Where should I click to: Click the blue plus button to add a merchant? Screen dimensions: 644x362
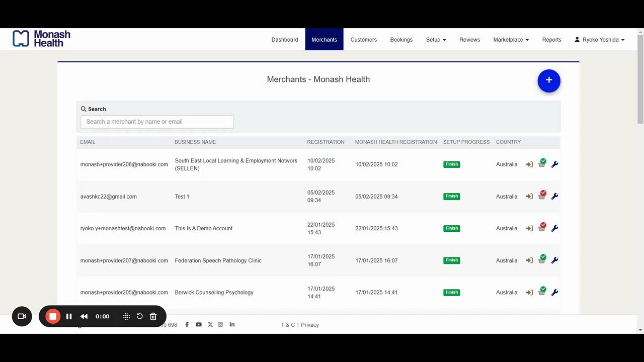549,81
